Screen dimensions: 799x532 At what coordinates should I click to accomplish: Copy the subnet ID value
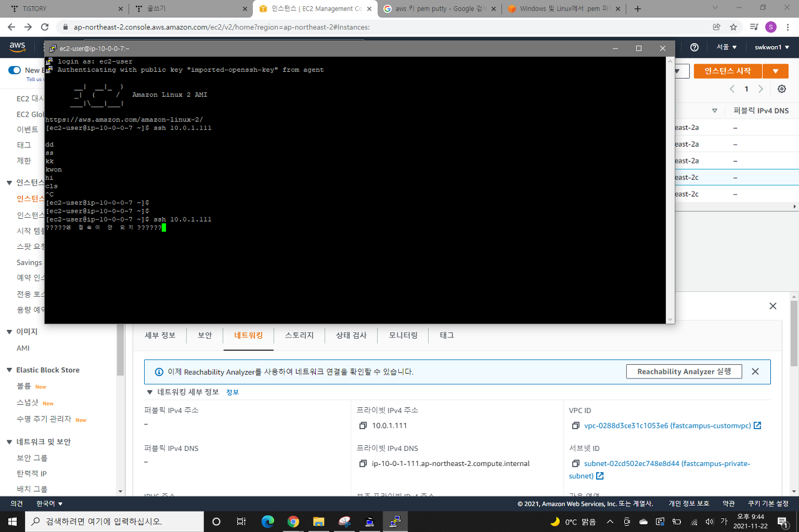575,463
